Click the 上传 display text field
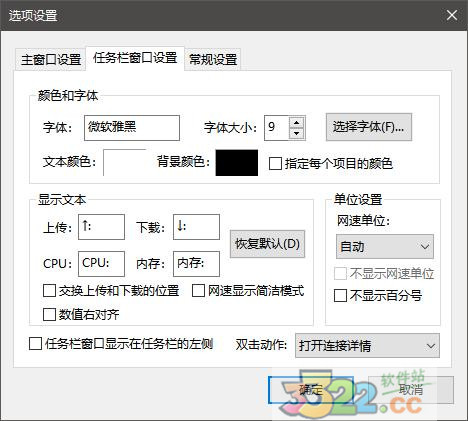The image size is (468, 421). tap(101, 227)
